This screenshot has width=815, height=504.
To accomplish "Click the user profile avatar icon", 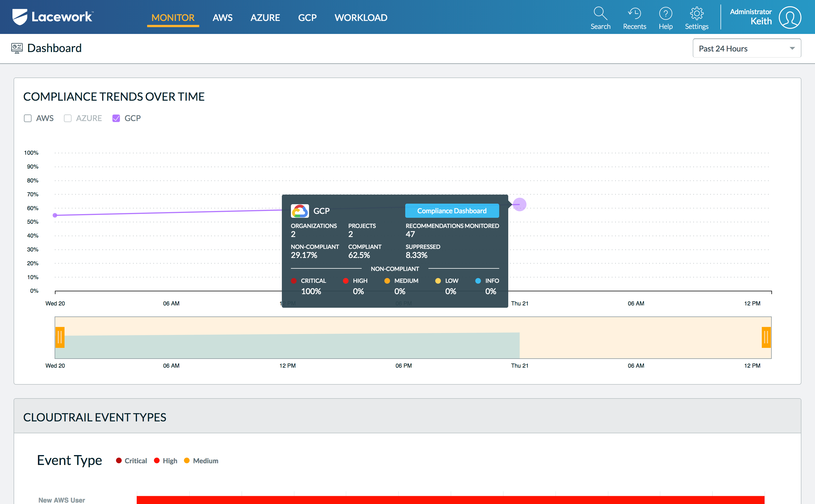I will [x=790, y=17].
